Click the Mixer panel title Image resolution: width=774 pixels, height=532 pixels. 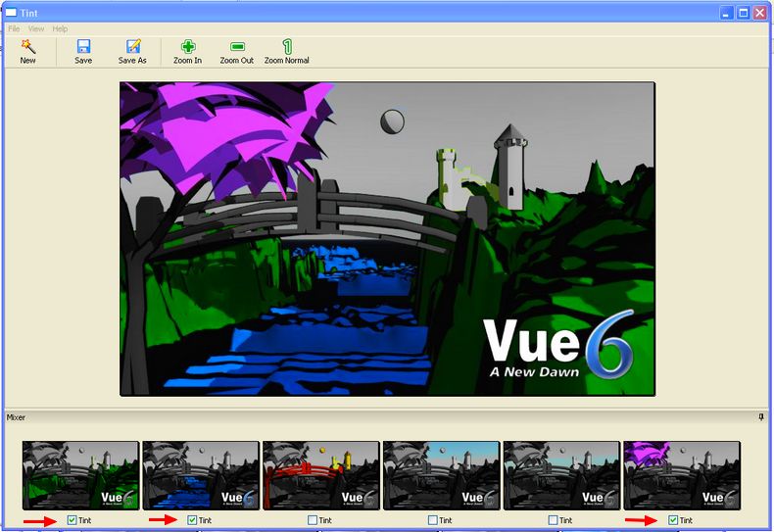point(16,417)
